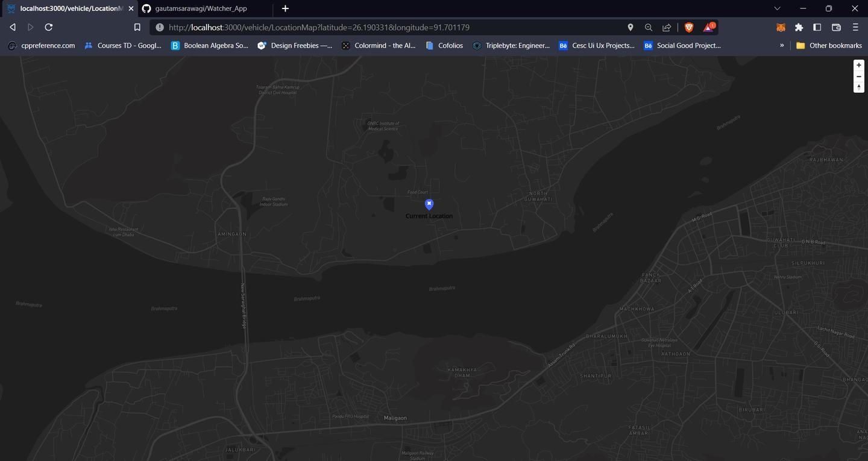The image size is (868, 461).
Task: Click the FANCY BAZAAR map label
Action: [651, 278]
